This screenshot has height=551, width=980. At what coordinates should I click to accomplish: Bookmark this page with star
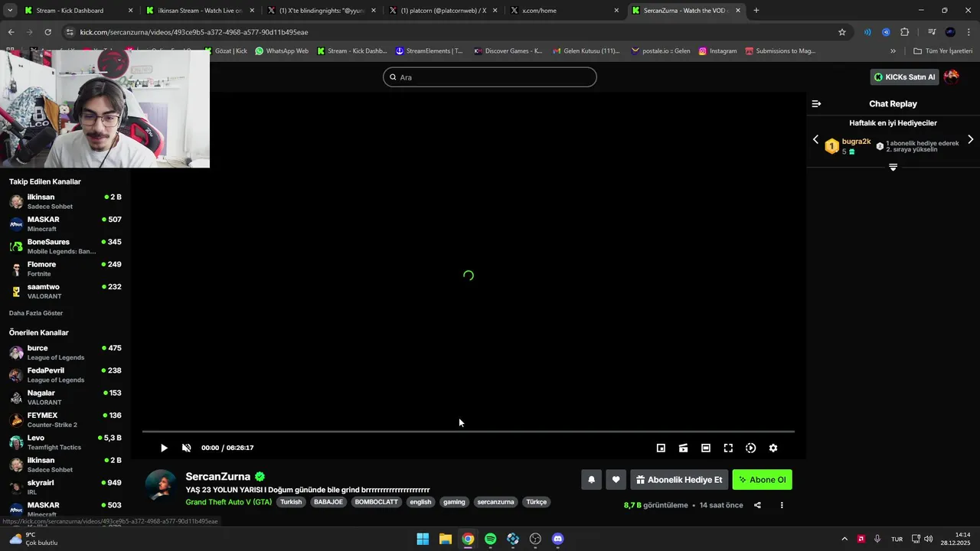coord(842,32)
